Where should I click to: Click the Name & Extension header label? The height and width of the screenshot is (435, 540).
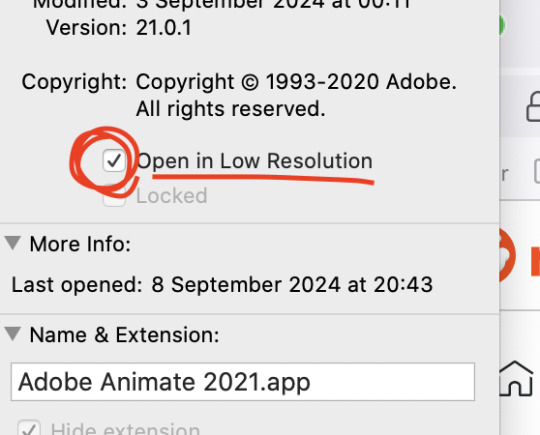[x=124, y=335]
